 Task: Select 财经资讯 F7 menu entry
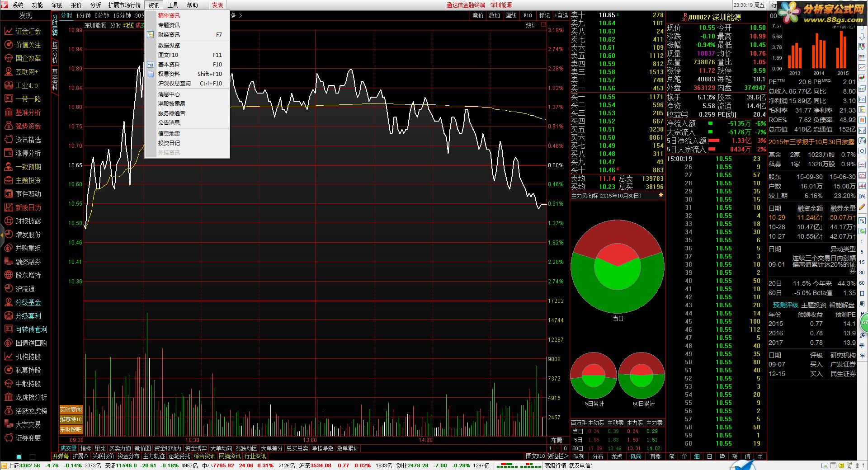point(187,34)
